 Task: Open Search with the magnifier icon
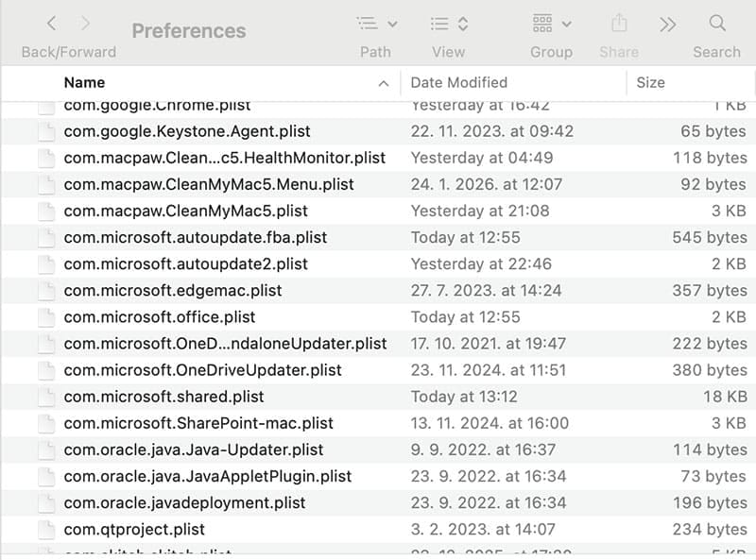(717, 23)
